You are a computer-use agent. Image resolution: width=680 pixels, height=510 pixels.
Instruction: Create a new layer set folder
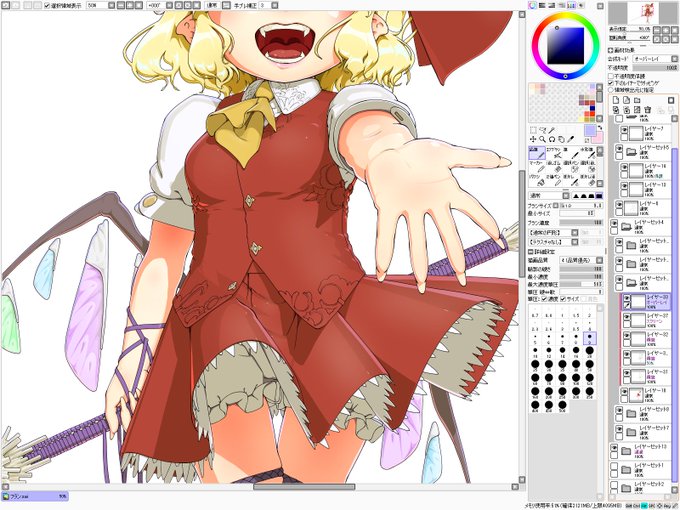tap(637, 101)
